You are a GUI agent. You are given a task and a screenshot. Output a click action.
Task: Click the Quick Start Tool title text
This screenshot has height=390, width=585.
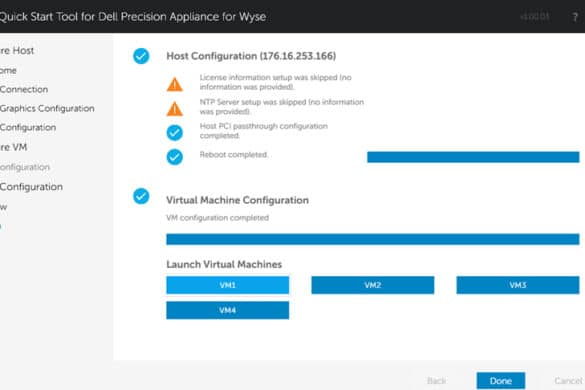point(133,17)
